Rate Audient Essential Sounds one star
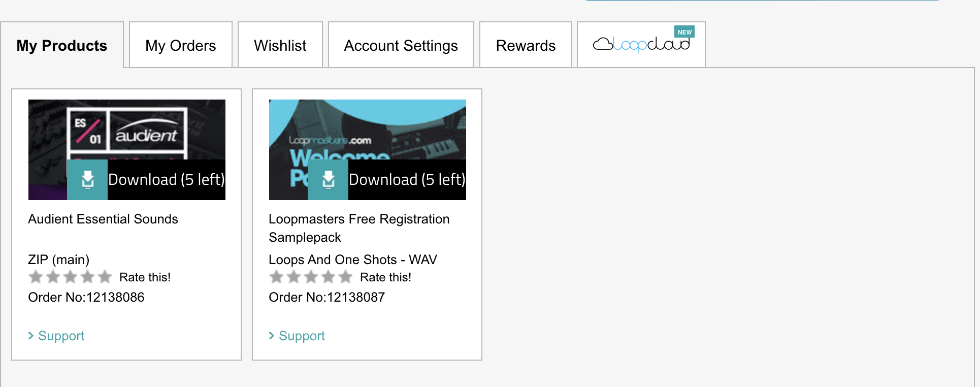 click(36, 277)
